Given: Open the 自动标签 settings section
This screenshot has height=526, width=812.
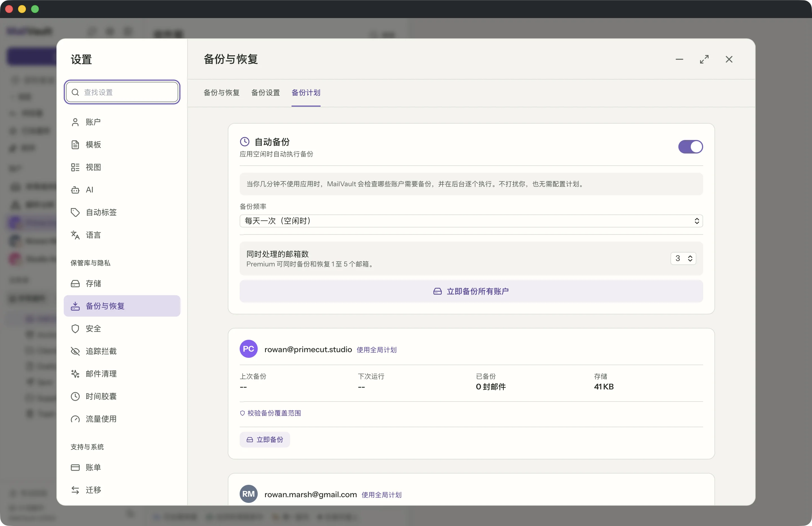Looking at the screenshot, I should tap(122, 212).
